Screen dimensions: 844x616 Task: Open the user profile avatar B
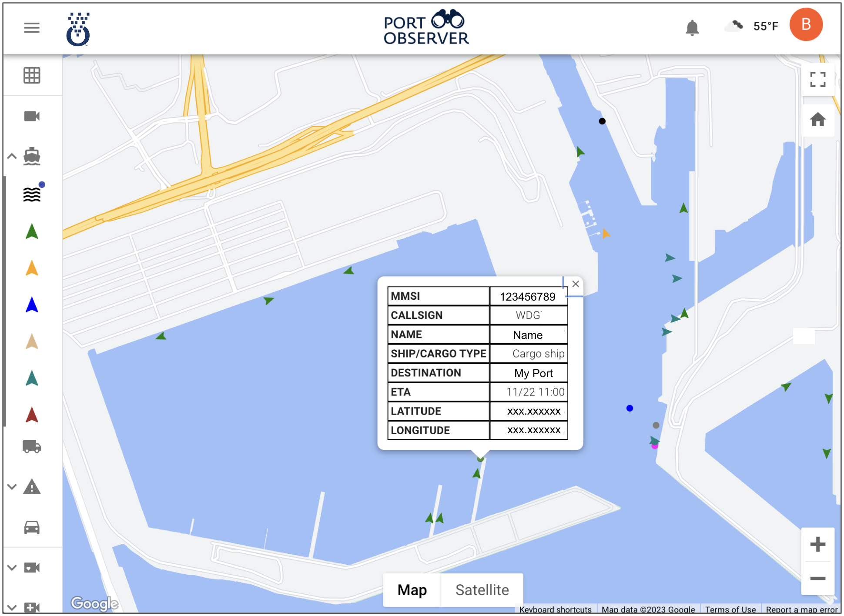click(x=806, y=25)
